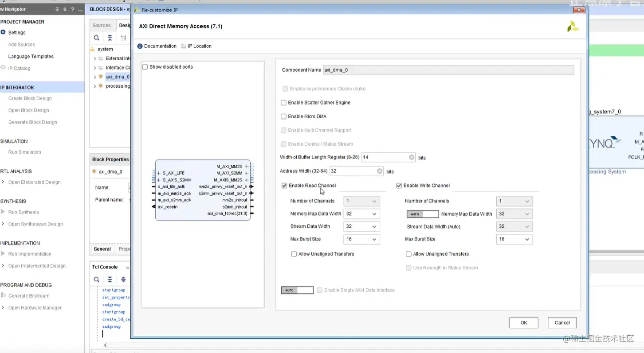Click the search icon in Tcl Console
The image size is (644, 353).
pyautogui.click(x=96, y=279)
